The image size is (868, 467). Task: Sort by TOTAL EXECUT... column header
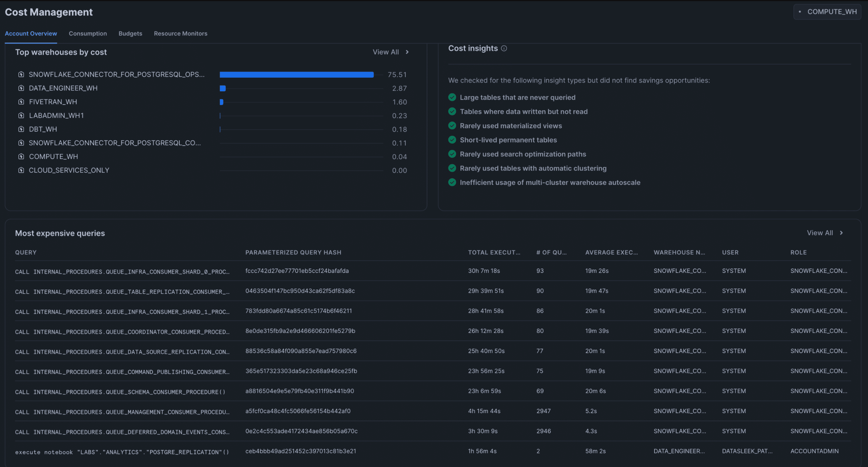[494, 253]
